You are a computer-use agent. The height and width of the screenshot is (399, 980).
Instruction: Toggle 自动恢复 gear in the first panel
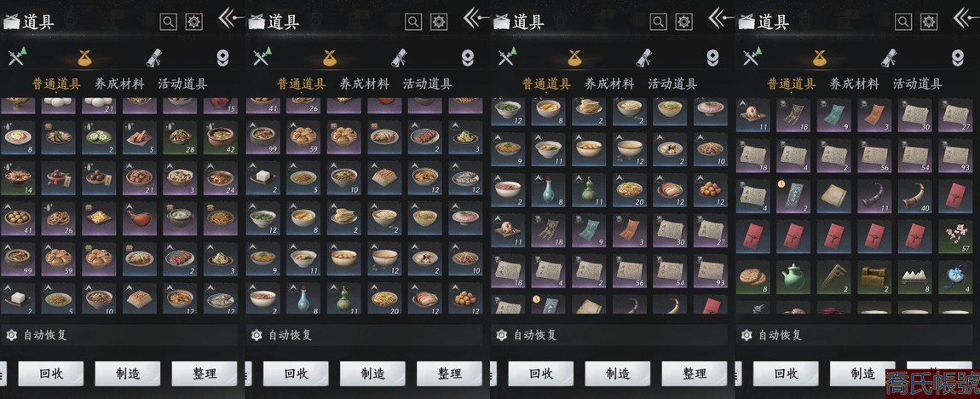point(10,335)
